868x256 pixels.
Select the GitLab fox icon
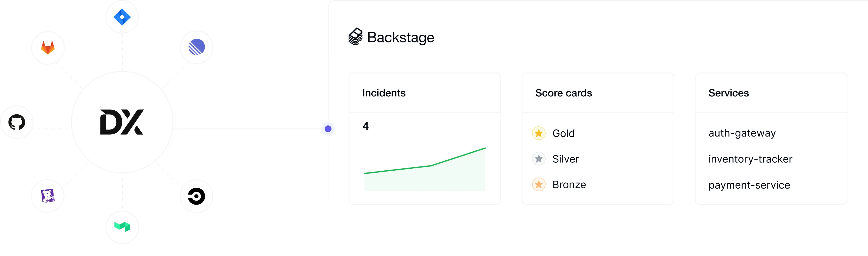(x=48, y=48)
